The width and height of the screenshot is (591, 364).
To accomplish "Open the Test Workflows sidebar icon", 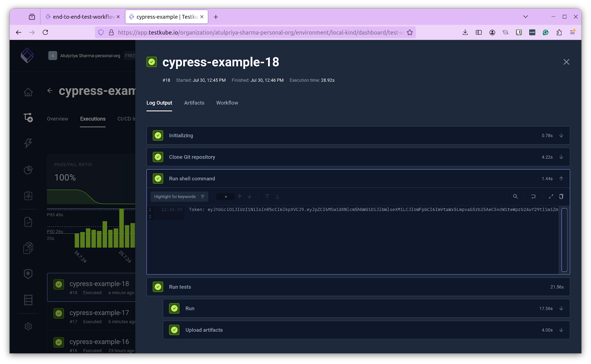I will (28, 117).
